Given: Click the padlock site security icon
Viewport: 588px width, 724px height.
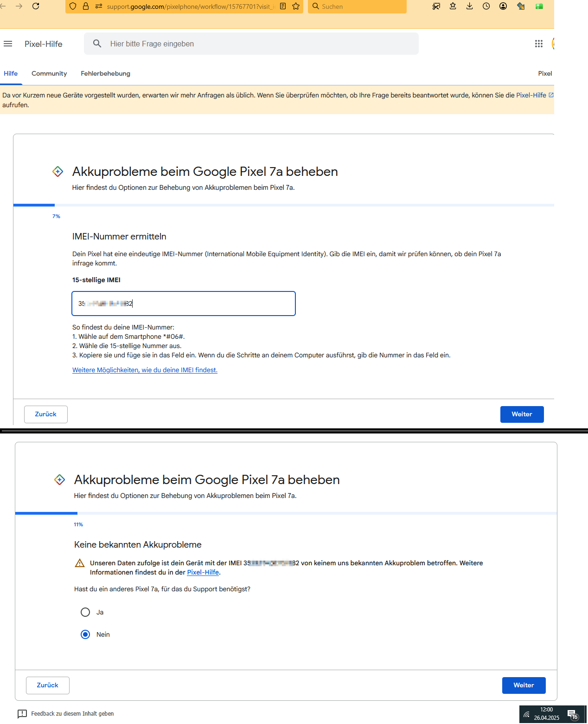Looking at the screenshot, I should tap(85, 6).
